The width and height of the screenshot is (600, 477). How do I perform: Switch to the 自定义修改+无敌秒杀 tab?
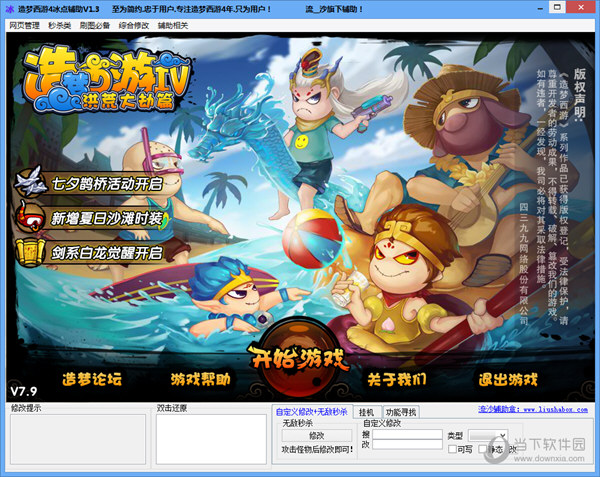[312, 412]
